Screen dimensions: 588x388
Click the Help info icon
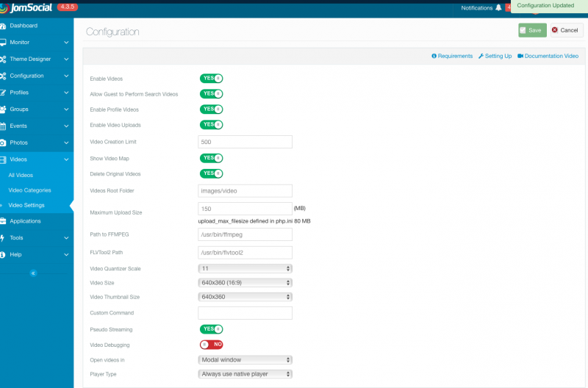coord(3,254)
